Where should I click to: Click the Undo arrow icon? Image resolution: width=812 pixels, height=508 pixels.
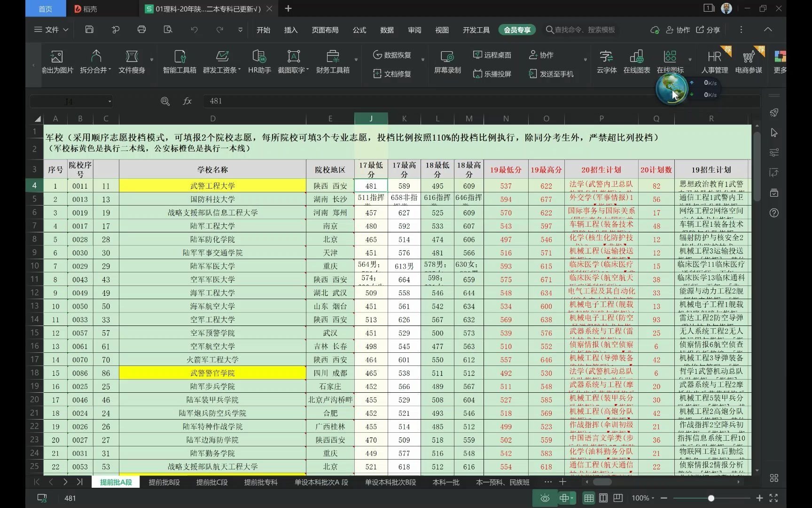point(194,30)
